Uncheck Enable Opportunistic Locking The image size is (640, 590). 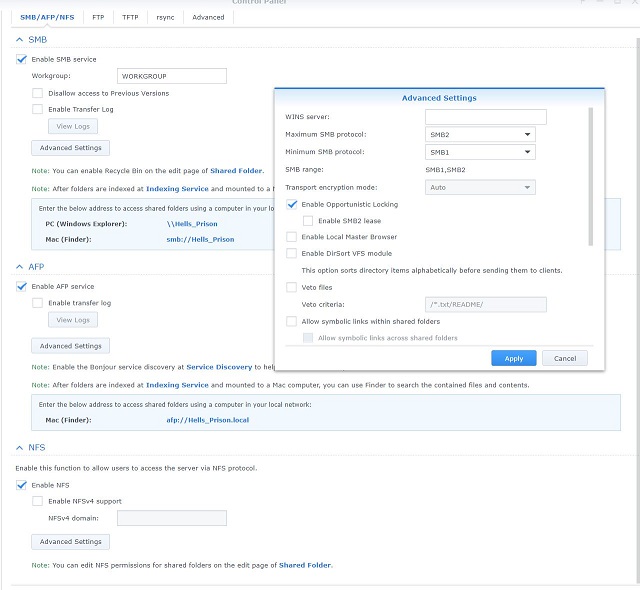pos(292,204)
